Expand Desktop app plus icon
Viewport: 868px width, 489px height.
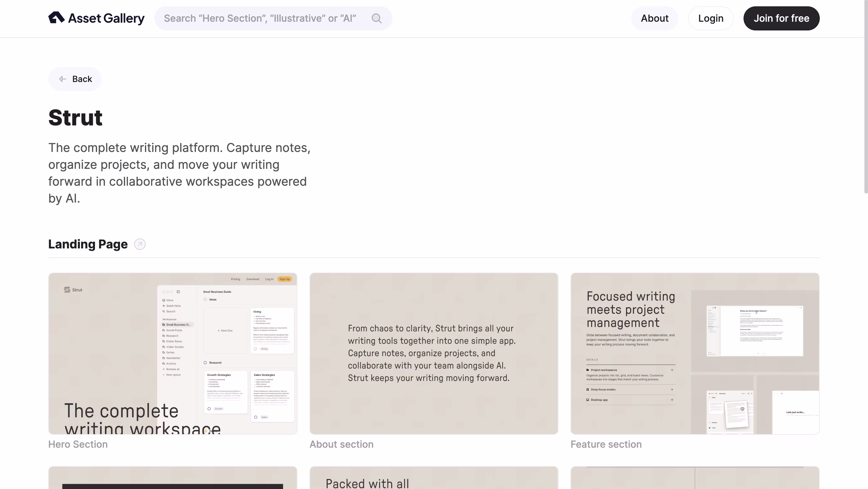pyautogui.click(x=672, y=400)
